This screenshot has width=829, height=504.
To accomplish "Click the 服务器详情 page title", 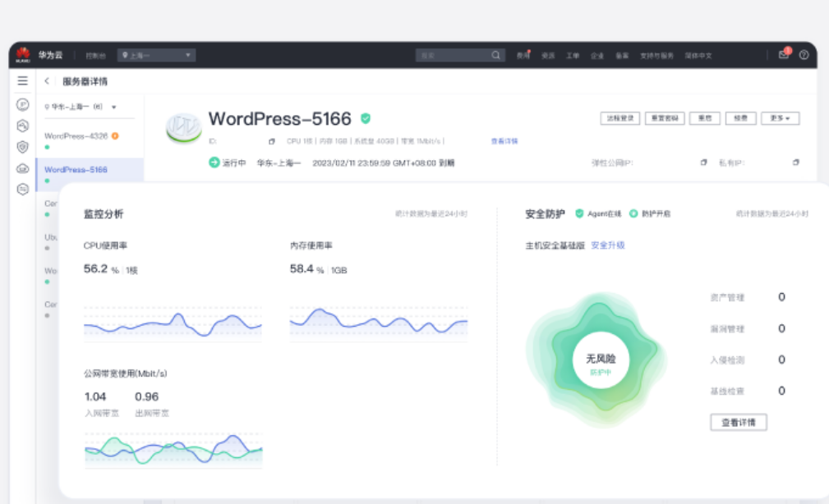I will 85,81.
